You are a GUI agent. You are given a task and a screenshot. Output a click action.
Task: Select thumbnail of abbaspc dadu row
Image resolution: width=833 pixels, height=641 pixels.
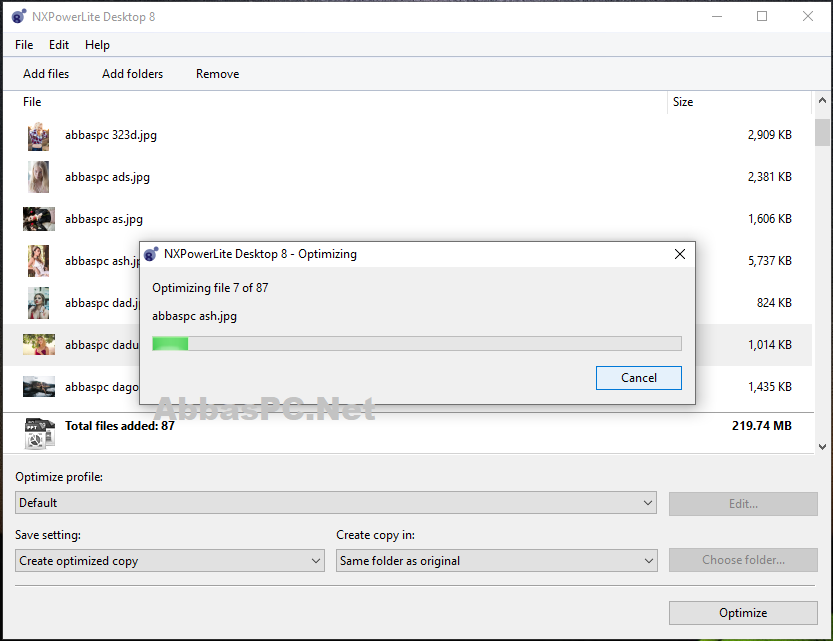(39, 345)
